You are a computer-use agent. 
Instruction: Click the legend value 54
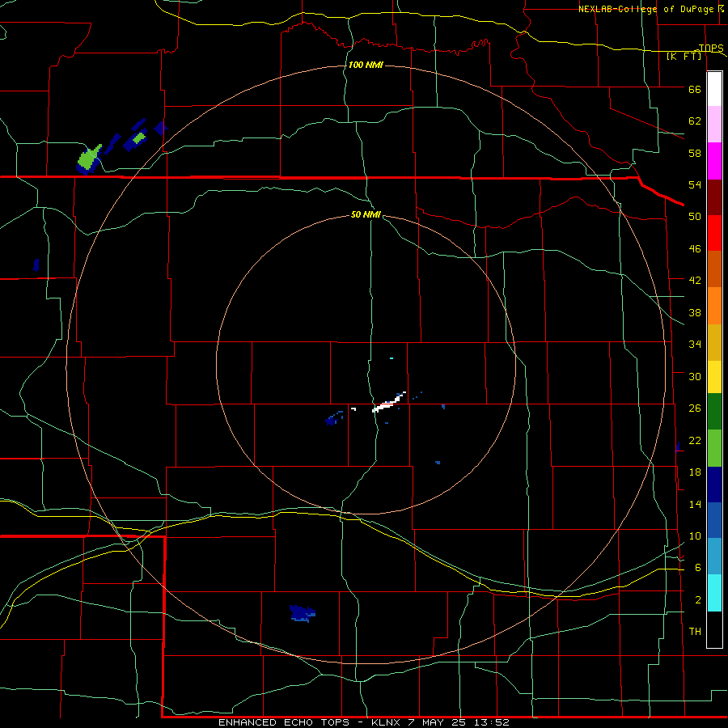click(695, 184)
